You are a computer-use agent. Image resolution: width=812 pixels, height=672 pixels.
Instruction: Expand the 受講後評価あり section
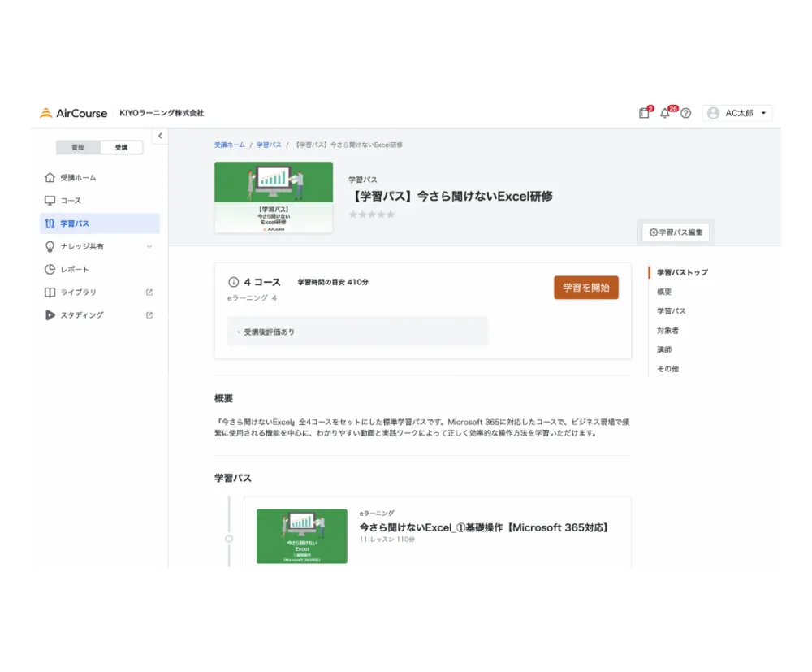268,332
